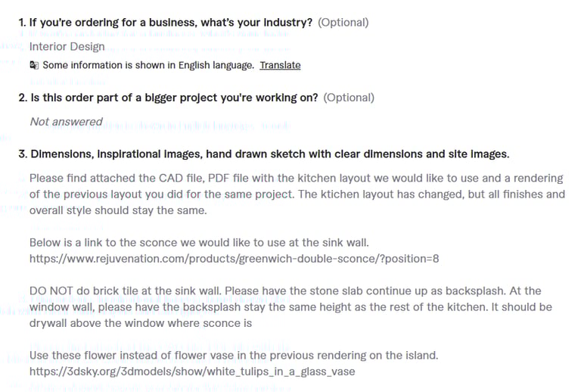This screenshot has height=392, width=581.
Task: Click the Translate link
Action: pyautogui.click(x=280, y=65)
